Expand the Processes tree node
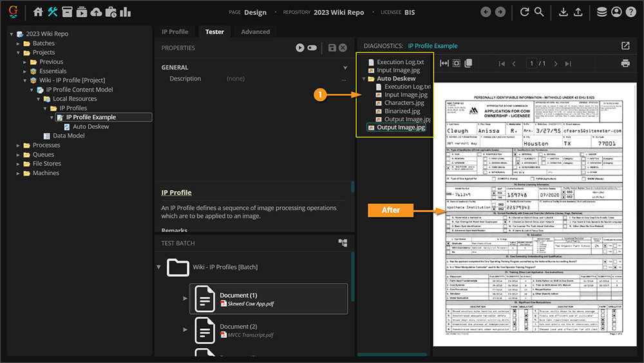Screen dimensions: 644x363 click(19, 145)
